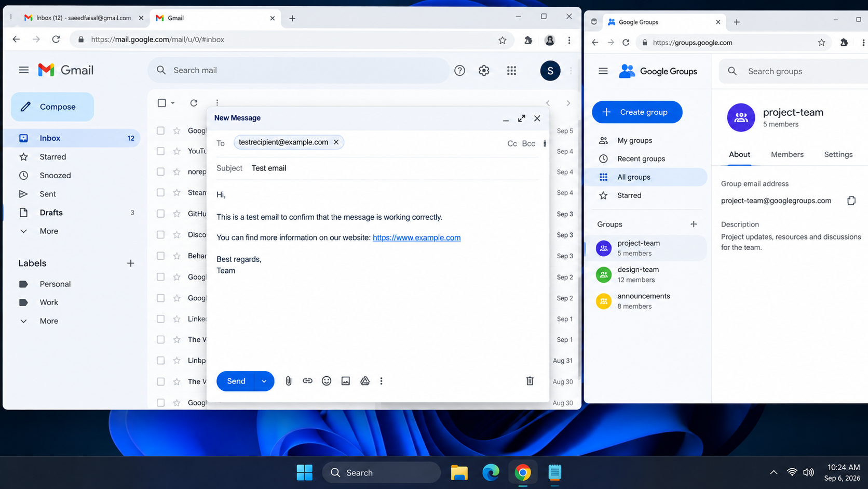The height and width of the screenshot is (489, 868).
Task: Open Microsoft Edge from taskbar
Action: (x=491, y=472)
